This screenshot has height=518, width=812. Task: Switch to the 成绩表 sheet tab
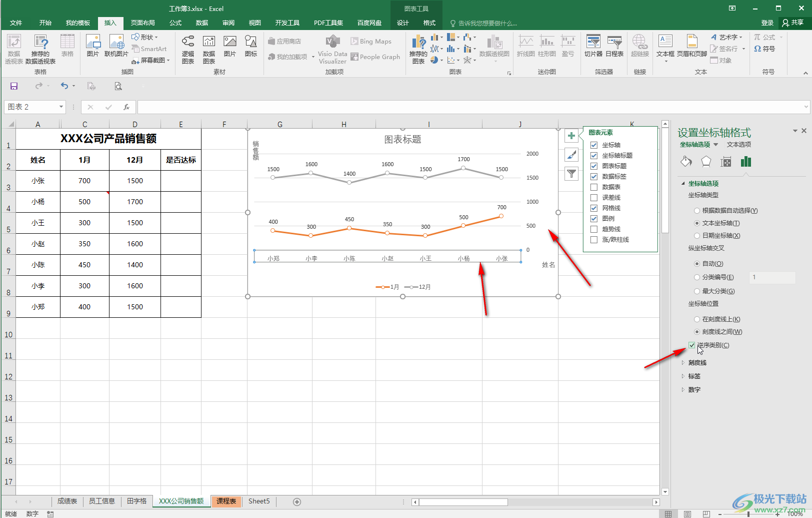point(67,501)
